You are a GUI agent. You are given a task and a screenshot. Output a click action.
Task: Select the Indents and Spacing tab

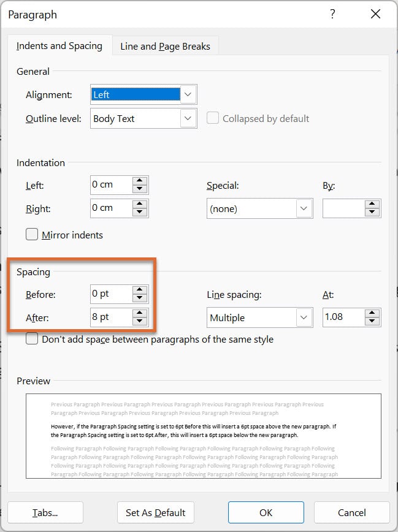click(59, 46)
